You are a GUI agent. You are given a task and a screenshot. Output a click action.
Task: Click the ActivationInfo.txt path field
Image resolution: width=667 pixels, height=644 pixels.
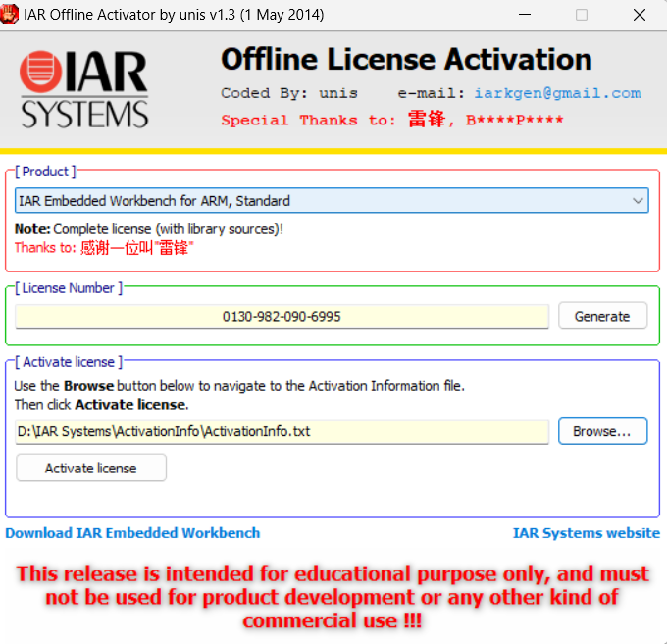coord(282,431)
